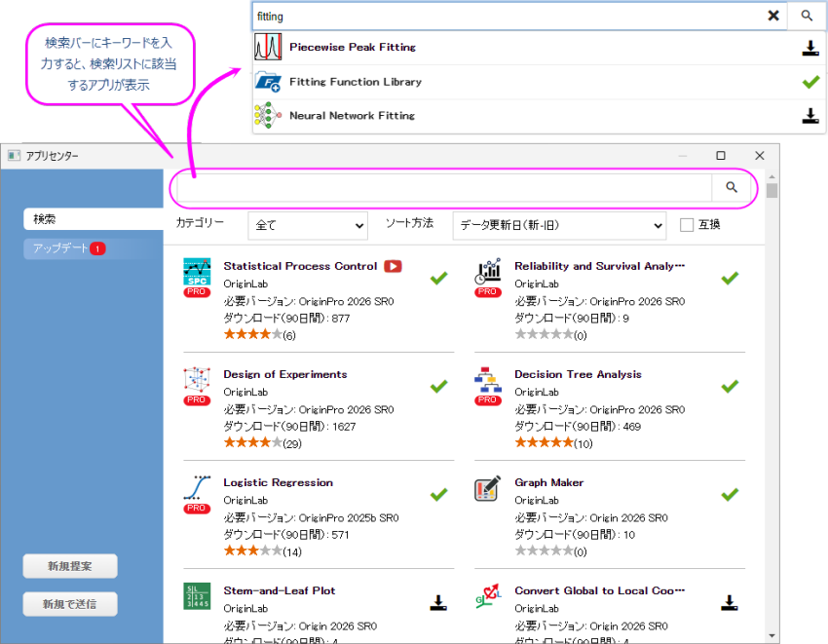Open the Statistical Process Control title link
828x644 pixels.
(x=300, y=266)
